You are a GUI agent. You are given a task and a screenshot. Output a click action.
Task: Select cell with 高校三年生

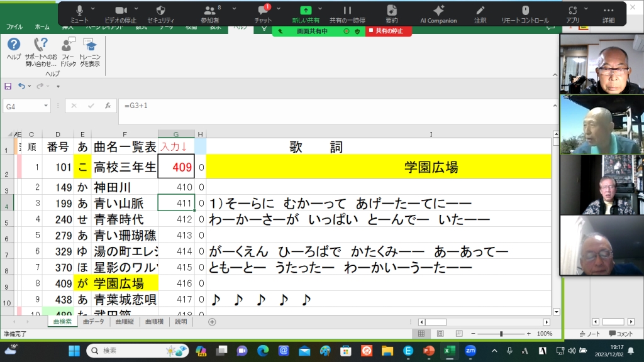pyautogui.click(x=125, y=167)
